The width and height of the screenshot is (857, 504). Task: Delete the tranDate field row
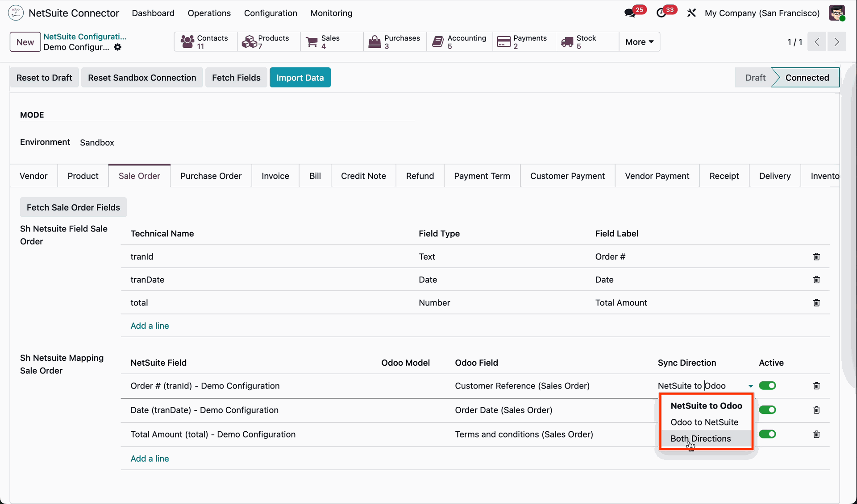[816, 280]
